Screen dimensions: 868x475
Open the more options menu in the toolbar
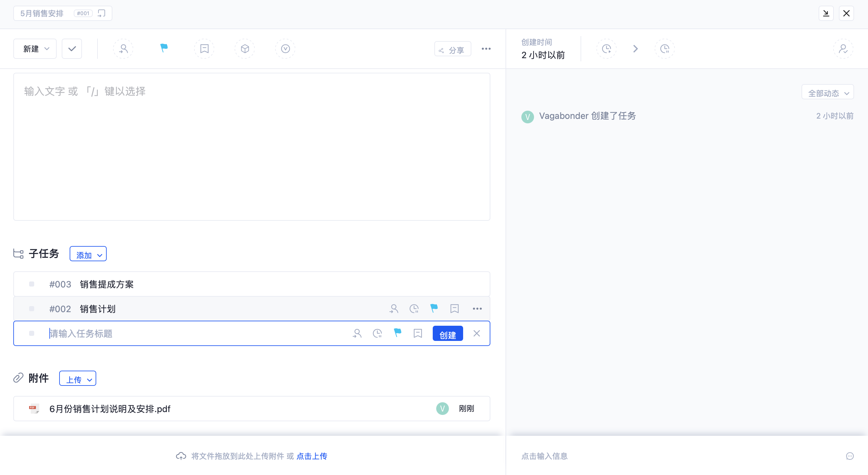click(x=486, y=49)
